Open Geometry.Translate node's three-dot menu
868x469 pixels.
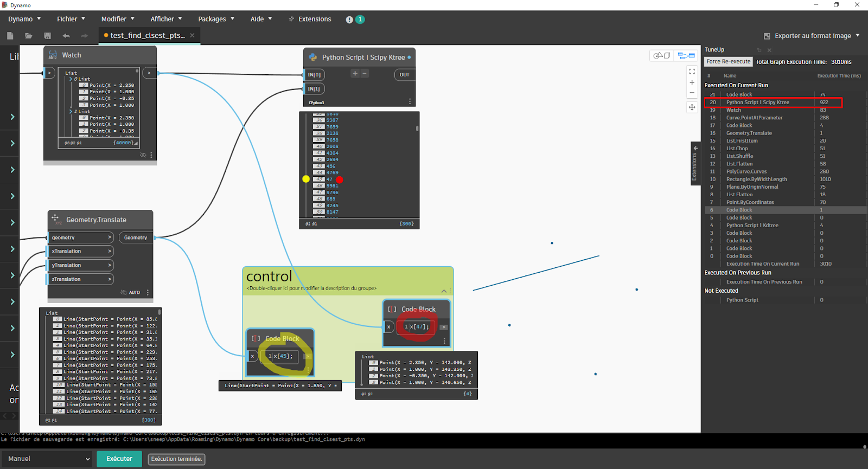pos(148,292)
